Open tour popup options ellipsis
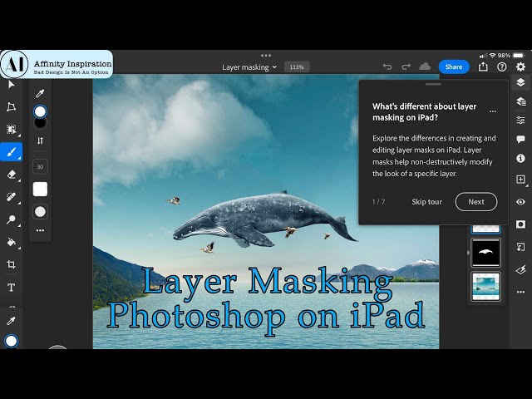 pos(493,111)
